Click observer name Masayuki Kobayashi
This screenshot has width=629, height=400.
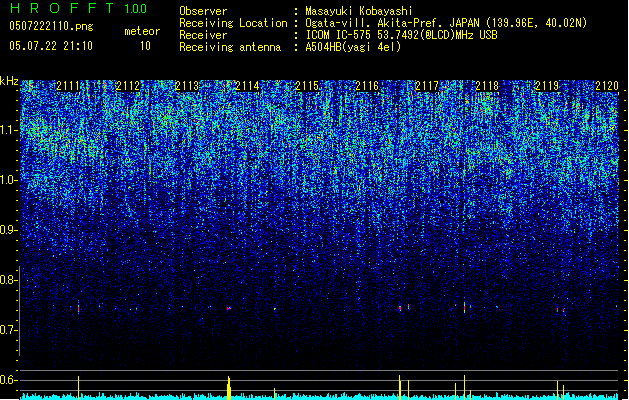pyautogui.click(x=359, y=11)
